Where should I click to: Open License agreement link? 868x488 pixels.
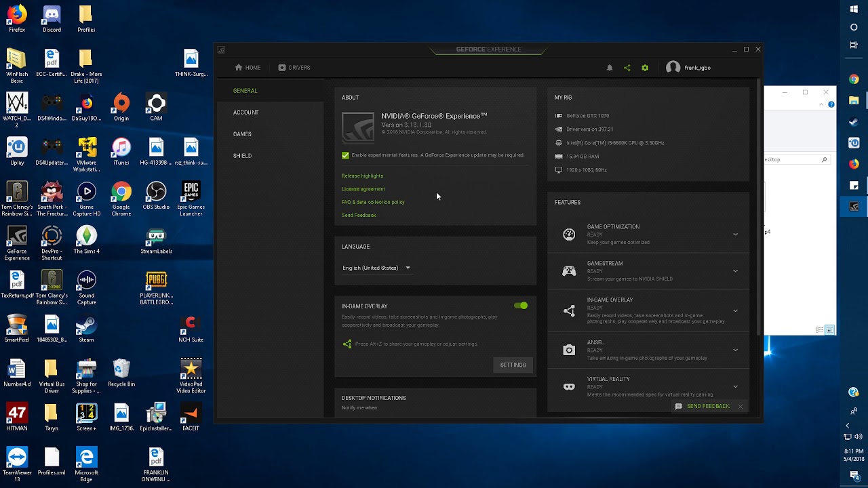point(363,189)
